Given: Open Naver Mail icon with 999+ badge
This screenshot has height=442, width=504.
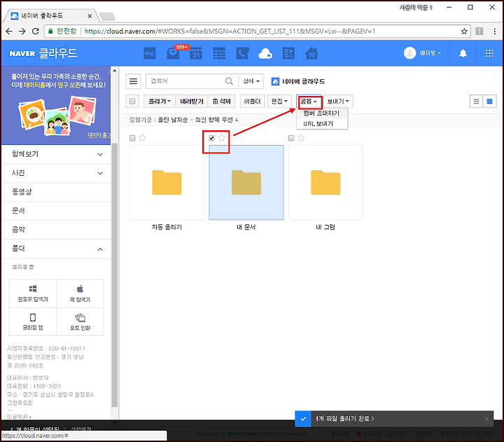Looking at the screenshot, I should [174, 53].
